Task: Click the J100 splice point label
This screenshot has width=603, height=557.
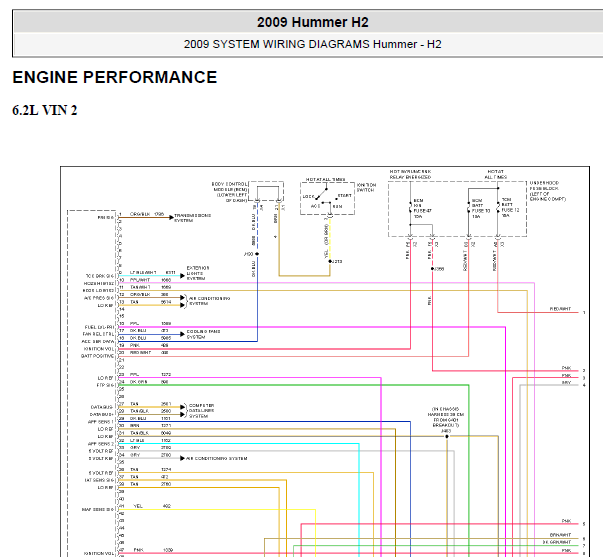Action: [x=249, y=254]
